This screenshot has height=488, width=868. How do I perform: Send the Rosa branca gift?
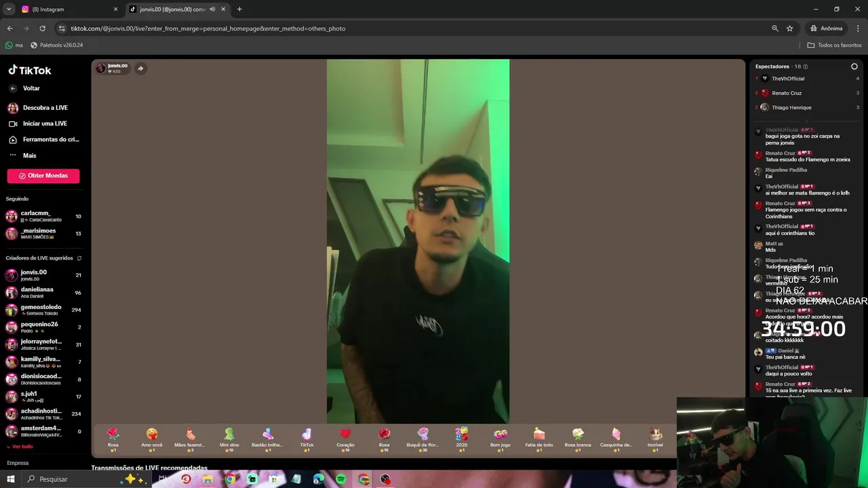click(x=578, y=439)
